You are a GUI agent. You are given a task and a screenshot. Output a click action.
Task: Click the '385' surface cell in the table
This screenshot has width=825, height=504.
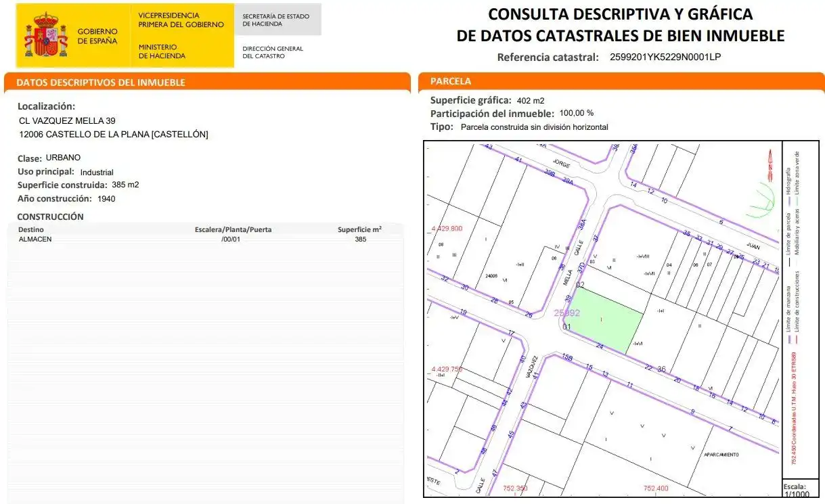[x=361, y=239]
